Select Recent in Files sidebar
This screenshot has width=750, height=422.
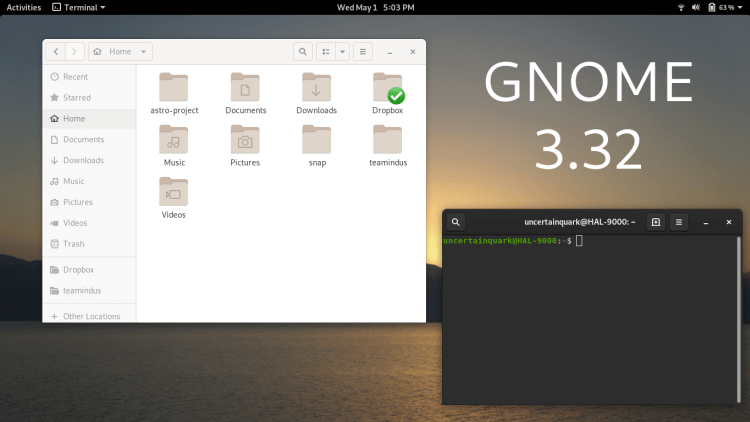click(x=89, y=77)
